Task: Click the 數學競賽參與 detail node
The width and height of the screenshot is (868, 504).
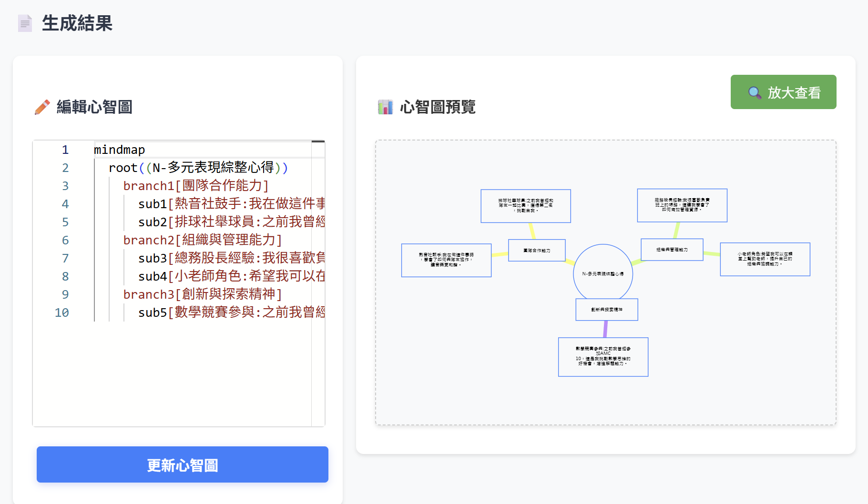Action: 603,357
